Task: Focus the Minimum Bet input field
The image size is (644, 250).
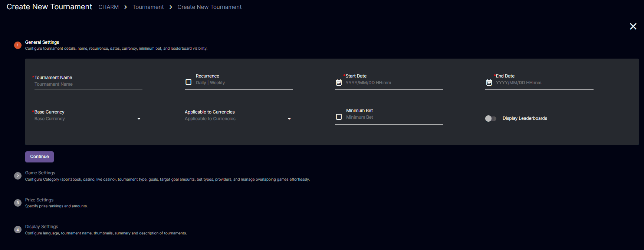Action: pos(394,117)
